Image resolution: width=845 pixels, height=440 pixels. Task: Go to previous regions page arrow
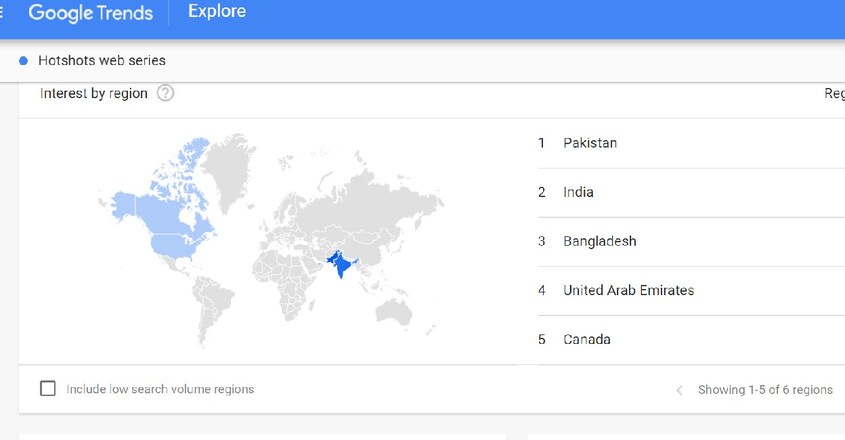[x=680, y=390]
